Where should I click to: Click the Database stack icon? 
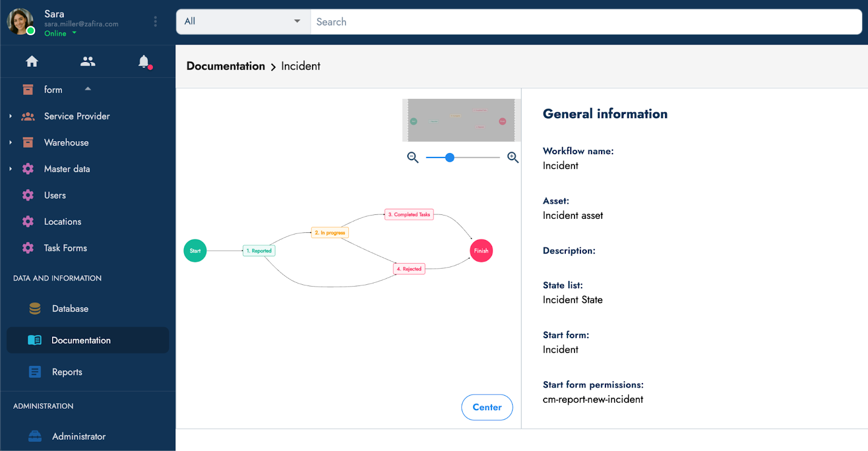coord(35,309)
